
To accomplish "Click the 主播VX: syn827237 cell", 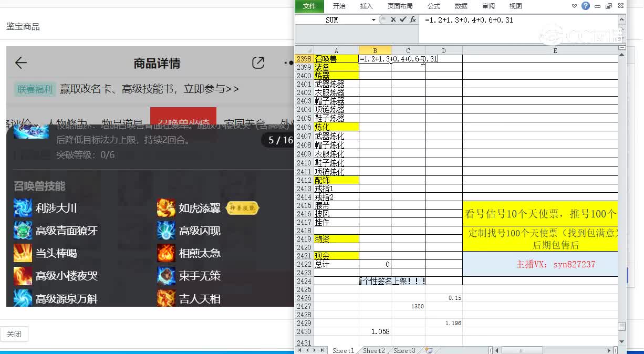I will [540, 264].
